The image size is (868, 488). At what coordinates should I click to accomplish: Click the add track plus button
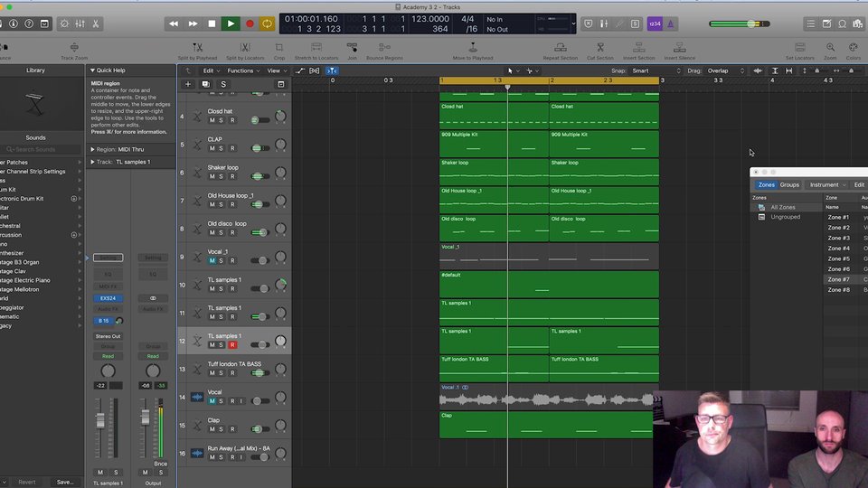click(188, 84)
